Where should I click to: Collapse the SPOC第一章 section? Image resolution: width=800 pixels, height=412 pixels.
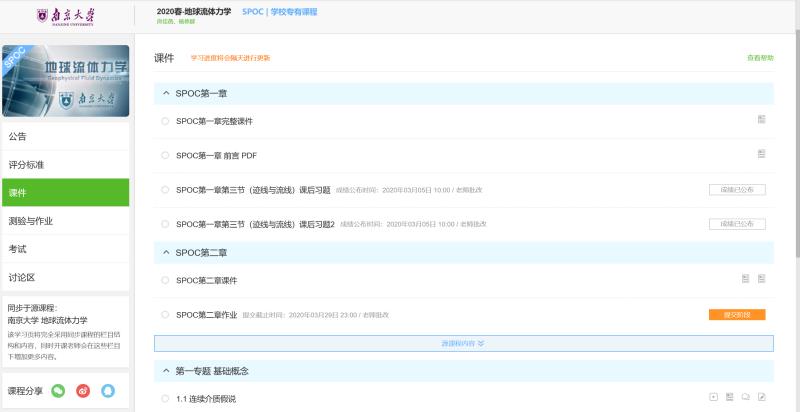pos(166,93)
